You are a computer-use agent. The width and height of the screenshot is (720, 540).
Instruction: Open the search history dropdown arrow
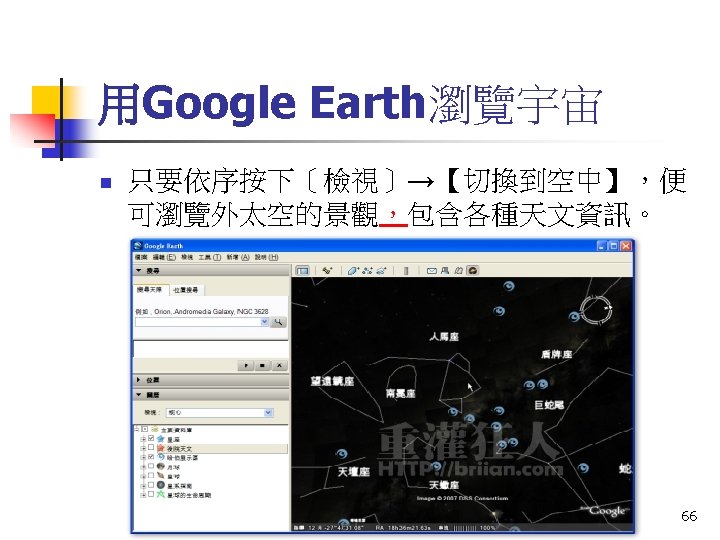[x=264, y=322]
